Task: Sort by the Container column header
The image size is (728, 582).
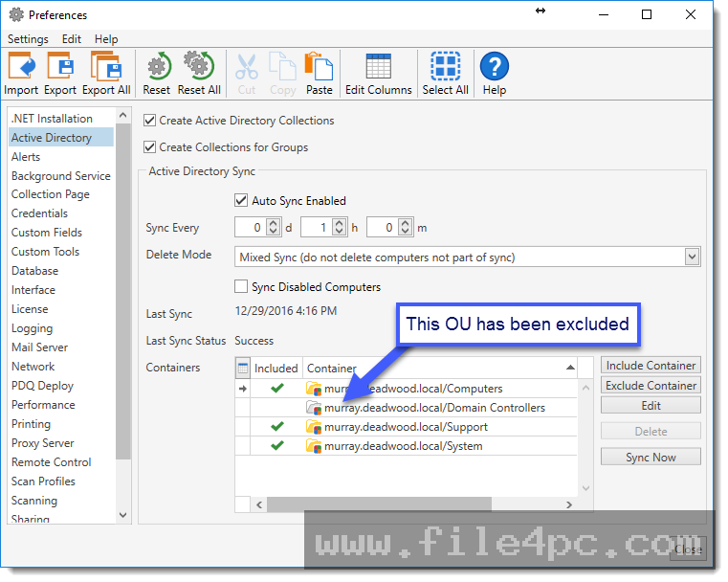Action: click(x=440, y=369)
